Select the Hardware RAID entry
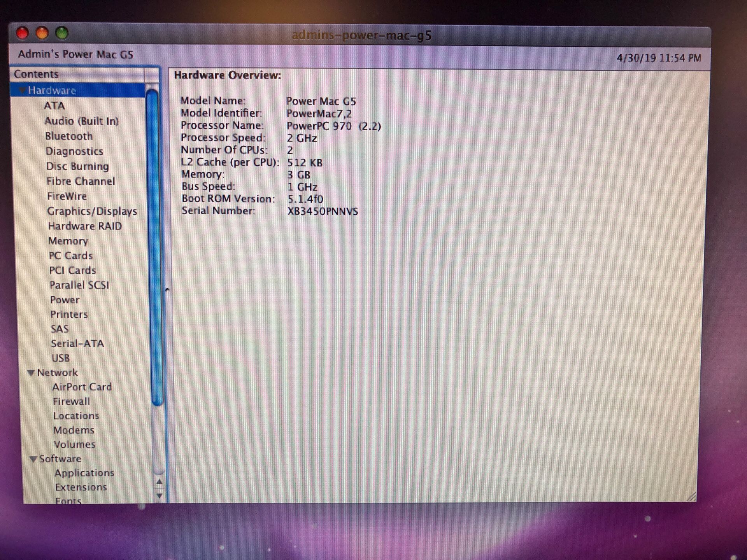Screen dimensions: 747x560 (85, 226)
